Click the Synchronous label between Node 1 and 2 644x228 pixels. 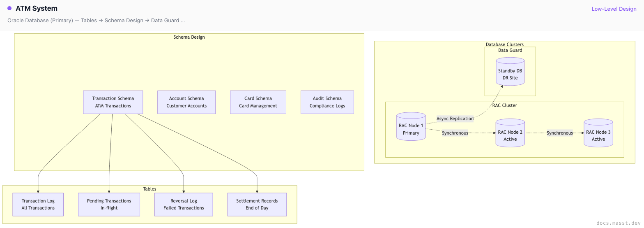point(455,133)
